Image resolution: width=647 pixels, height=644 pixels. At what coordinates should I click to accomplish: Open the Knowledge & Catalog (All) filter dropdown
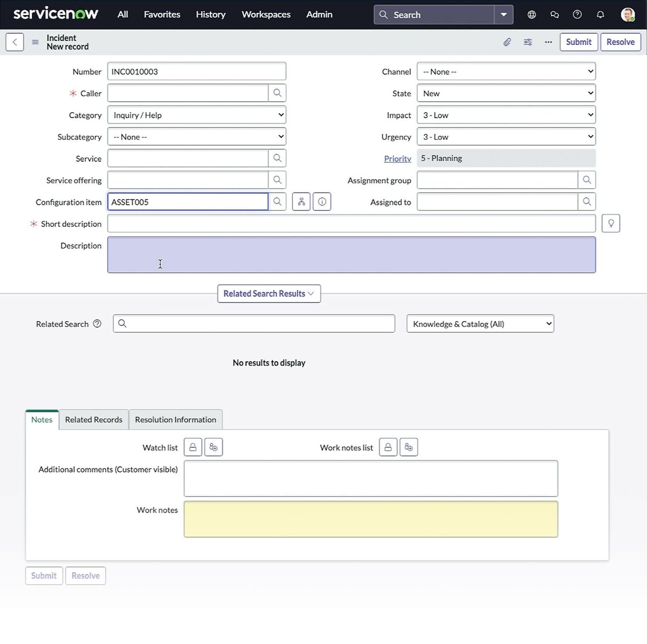pos(479,323)
